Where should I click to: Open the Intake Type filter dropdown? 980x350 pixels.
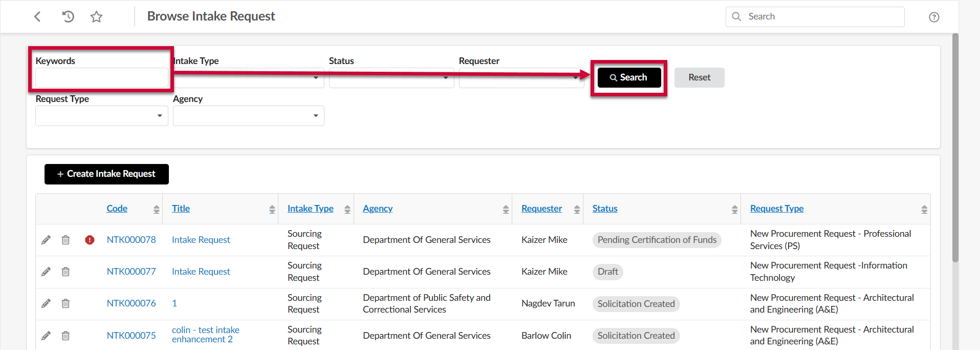click(249, 78)
